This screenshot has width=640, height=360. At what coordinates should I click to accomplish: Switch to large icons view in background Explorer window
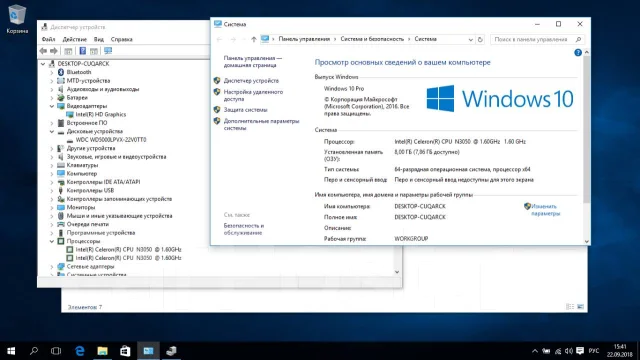[x=580, y=307]
